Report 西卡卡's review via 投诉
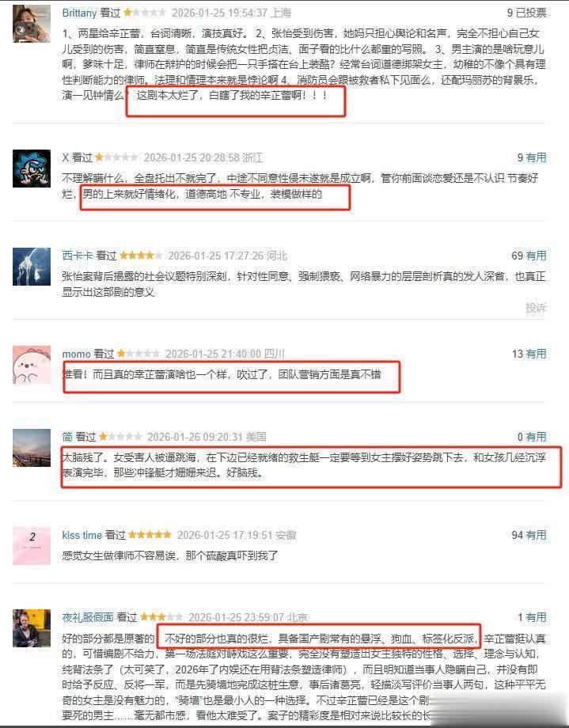This screenshot has height=728, width=569. click(x=536, y=308)
